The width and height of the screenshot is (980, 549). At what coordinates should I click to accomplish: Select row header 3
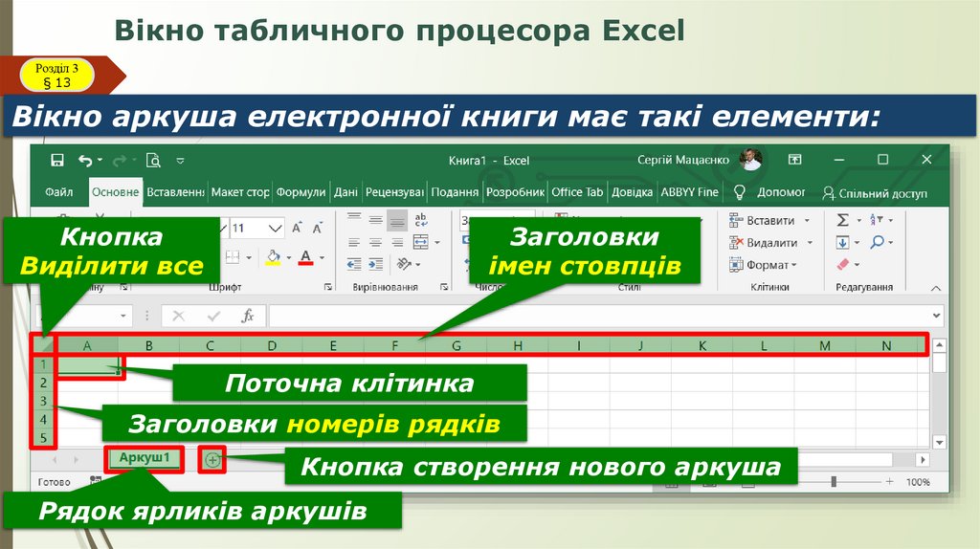tap(43, 401)
